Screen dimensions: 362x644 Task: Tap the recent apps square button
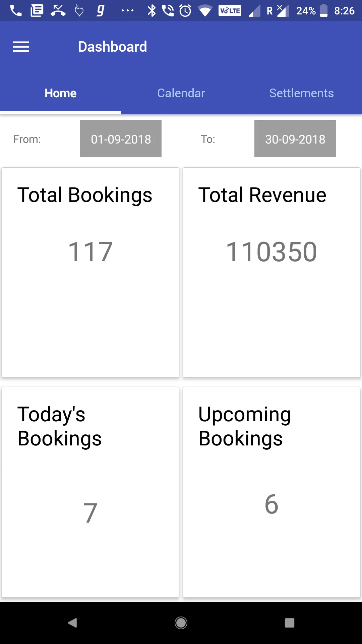coord(290,623)
